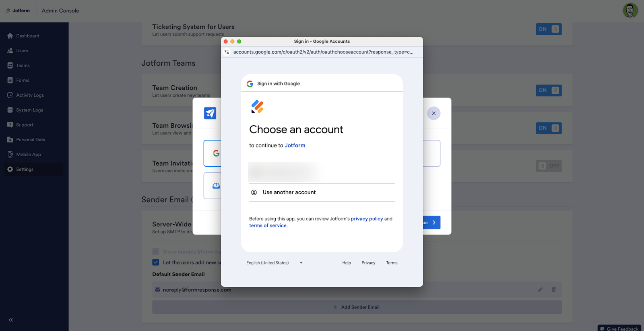644x331 pixels.
Task: Click the trash icon for noreply@formresponse.com
Action: point(554,290)
